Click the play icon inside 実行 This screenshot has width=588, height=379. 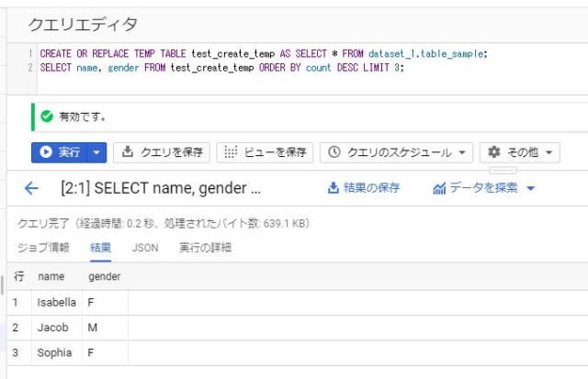tap(46, 152)
